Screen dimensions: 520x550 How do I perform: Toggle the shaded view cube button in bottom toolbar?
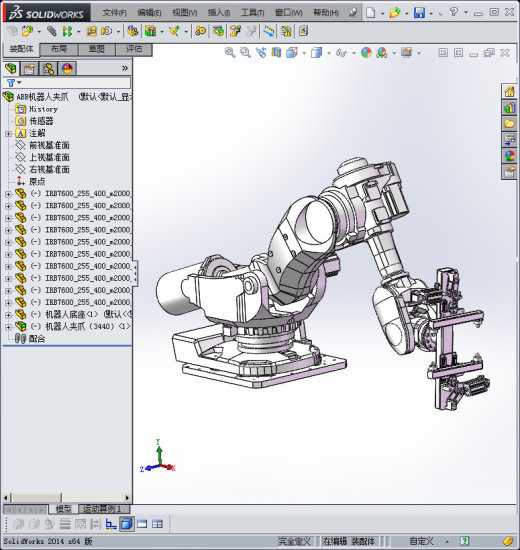pyautogui.click(x=127, y=524)
